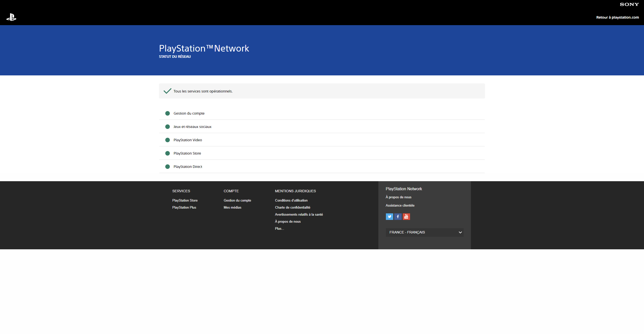Open PlayStation Network's Facebook page

click(x=398, y=216)
